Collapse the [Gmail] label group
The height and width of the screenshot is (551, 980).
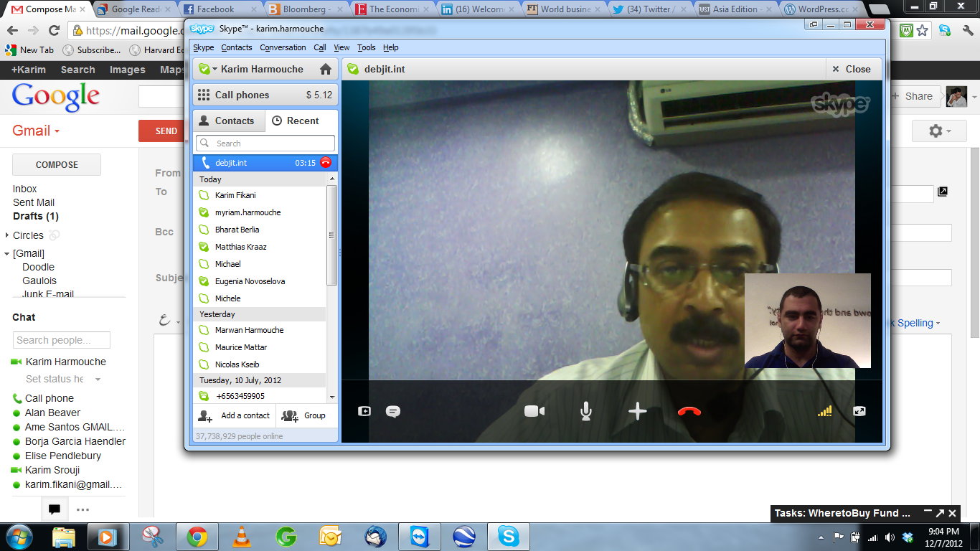[6, 253]
